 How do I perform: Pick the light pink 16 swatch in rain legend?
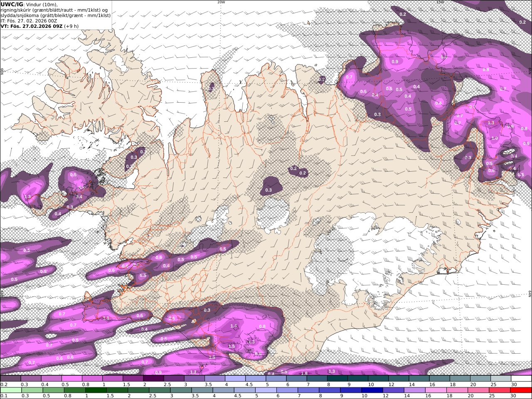pyautogui.click(x=436, y=390)
